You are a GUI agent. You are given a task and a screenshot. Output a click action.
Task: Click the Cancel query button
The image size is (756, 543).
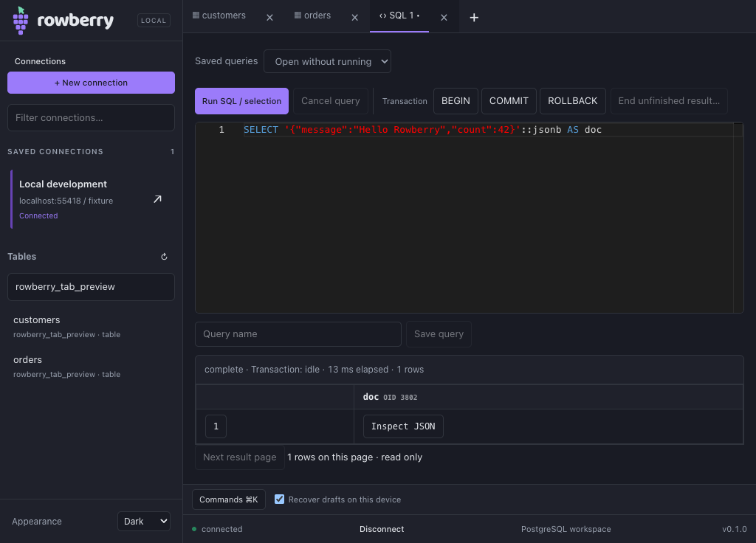click(x=330, y=100)
